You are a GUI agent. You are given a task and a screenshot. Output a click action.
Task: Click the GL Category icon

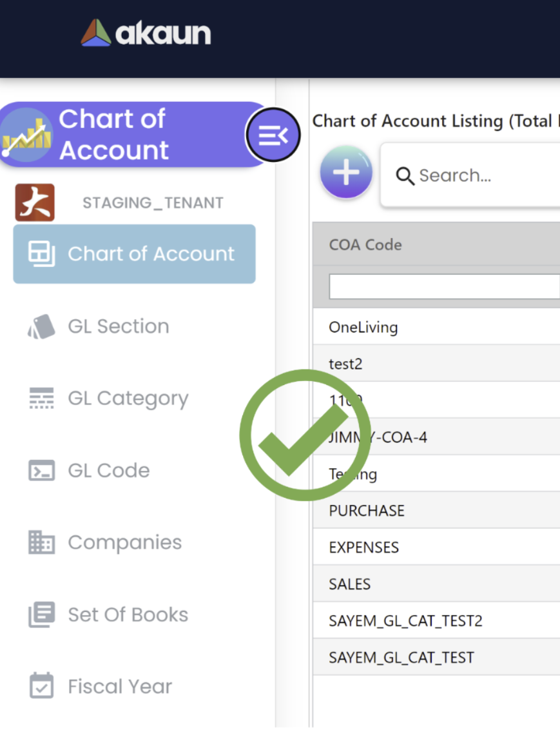[x=42, y=399]
